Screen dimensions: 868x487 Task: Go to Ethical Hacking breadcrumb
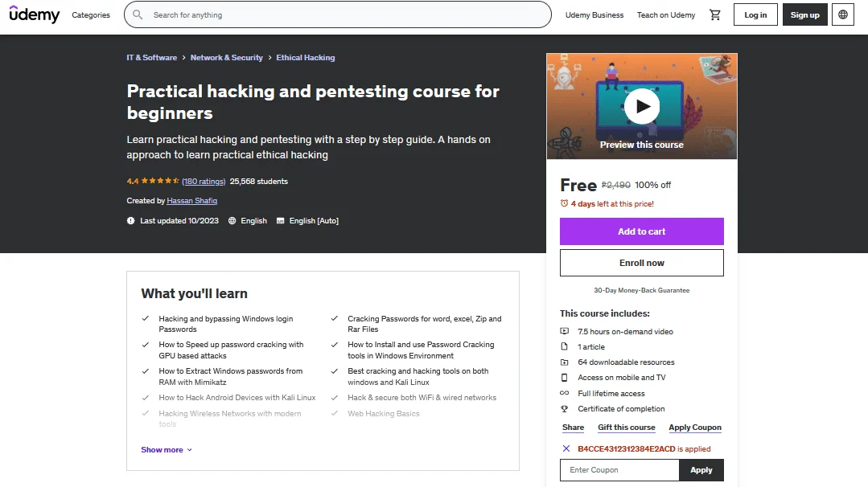click(x=306, y=58)
